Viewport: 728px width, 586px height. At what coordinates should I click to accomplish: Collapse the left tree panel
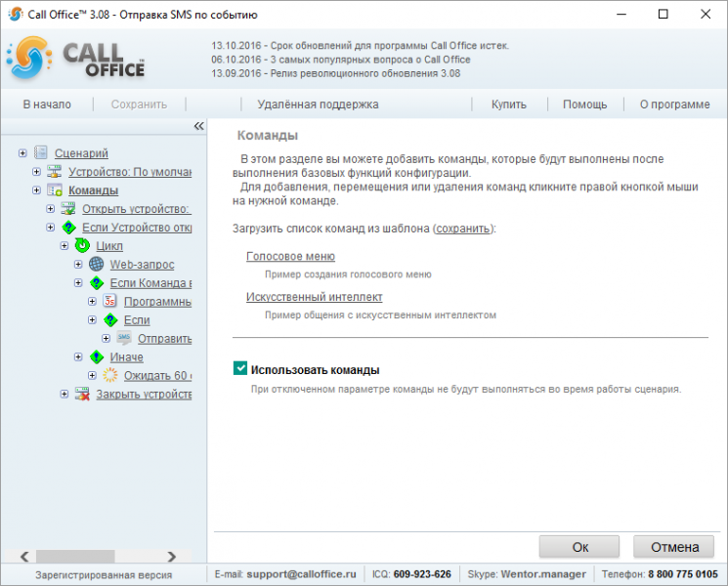click(198, 126)
